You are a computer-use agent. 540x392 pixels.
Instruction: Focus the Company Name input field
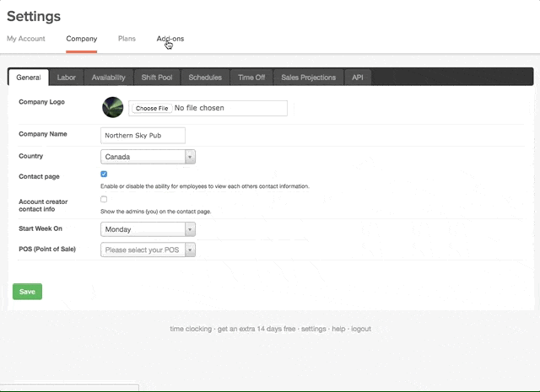coord(143,135)
